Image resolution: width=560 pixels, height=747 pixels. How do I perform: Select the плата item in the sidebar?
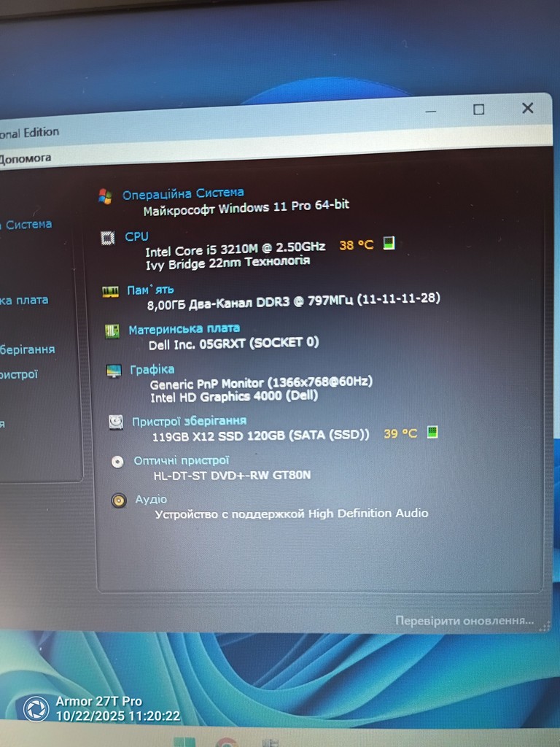(24, 301)
